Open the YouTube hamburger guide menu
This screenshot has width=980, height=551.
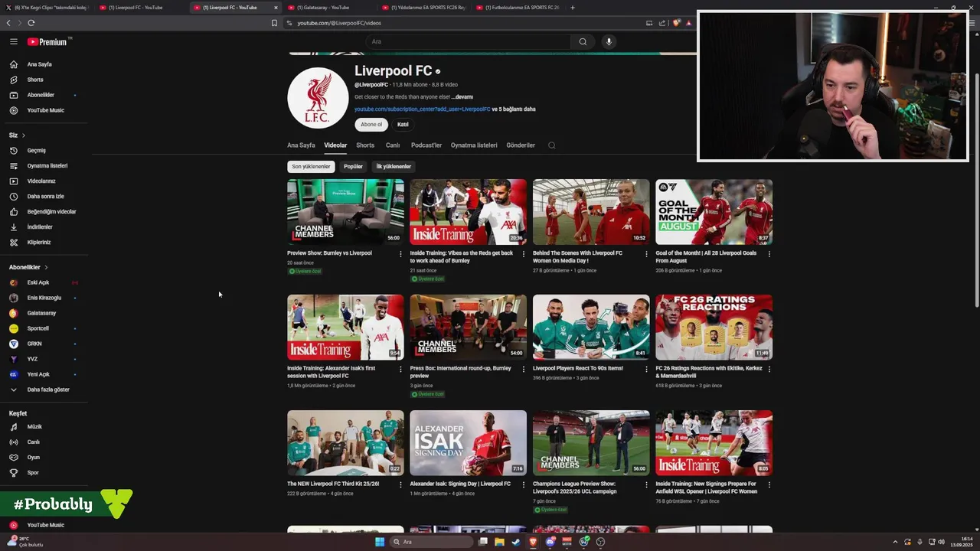click(13, 42)
